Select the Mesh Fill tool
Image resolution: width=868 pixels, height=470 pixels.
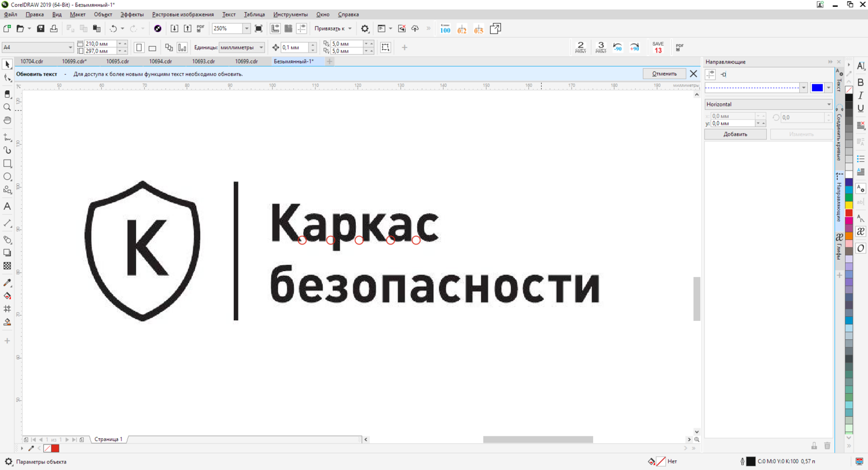[8, 309]
